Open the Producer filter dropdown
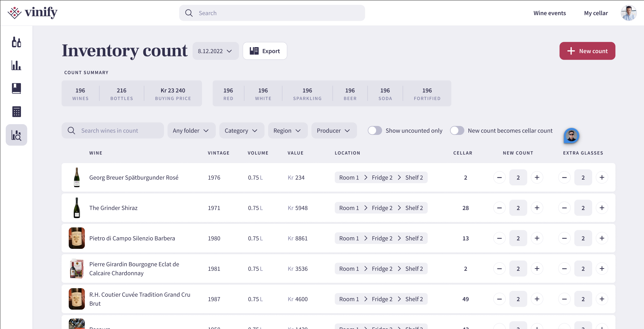 click(334, 130)
